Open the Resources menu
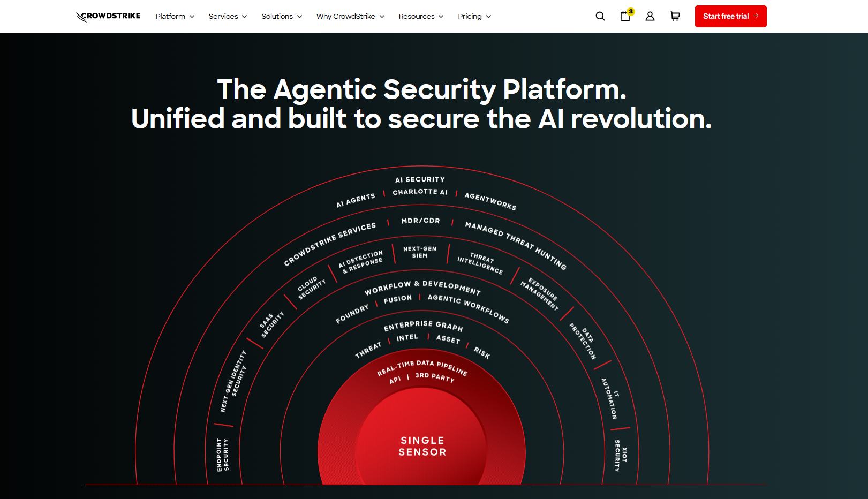This screenshot has width=868, height=499. click(x=421, y=17)
